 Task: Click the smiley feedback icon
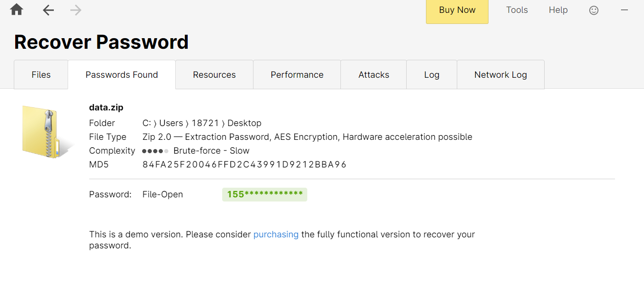tap(594, 10)
